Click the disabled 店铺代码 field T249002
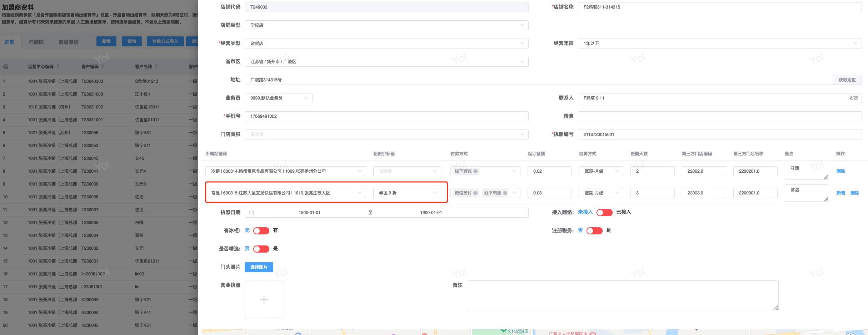The height and width of the screenshot is (335, 868). click(386, 7)
